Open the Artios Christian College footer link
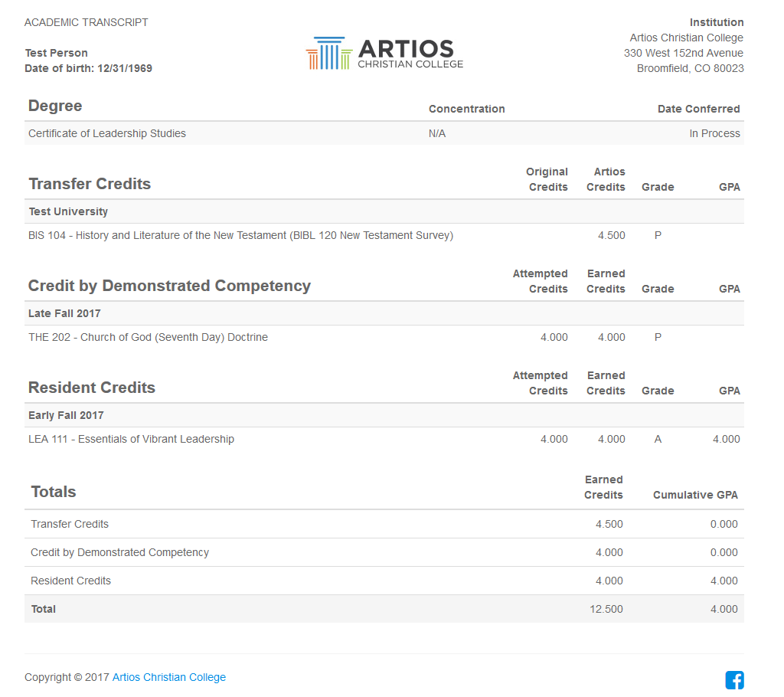This screenshot has height=697, width=784. tap(169, 677)
